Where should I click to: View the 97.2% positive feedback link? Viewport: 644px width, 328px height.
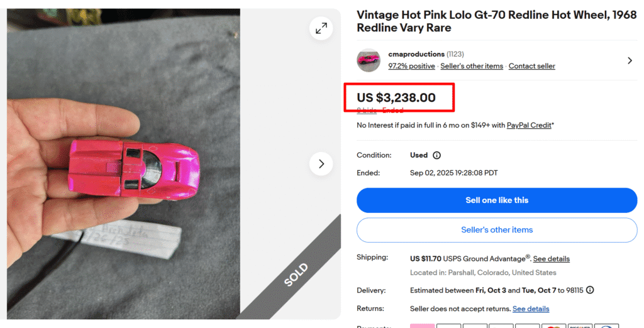tap(411, 66)
